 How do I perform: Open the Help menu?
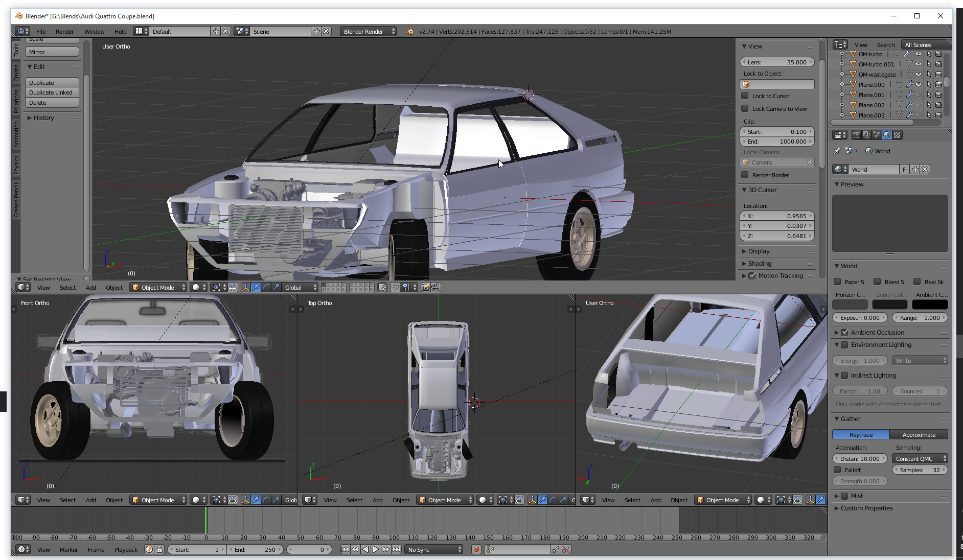[121, 31]
